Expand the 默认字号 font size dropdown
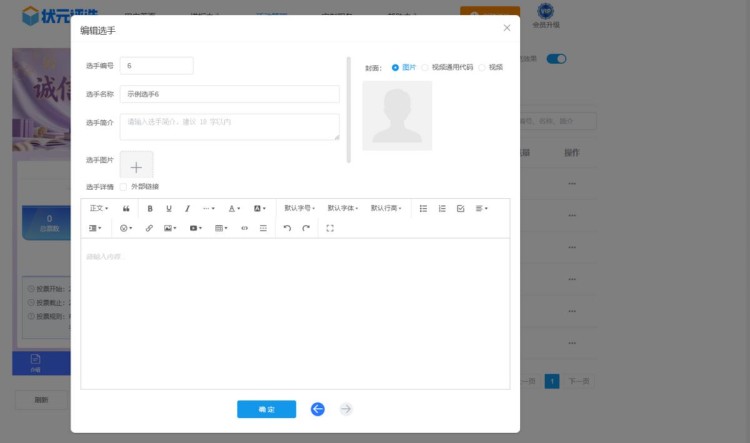The width and height of the screenshot is (750, 443). pos(300,208)
